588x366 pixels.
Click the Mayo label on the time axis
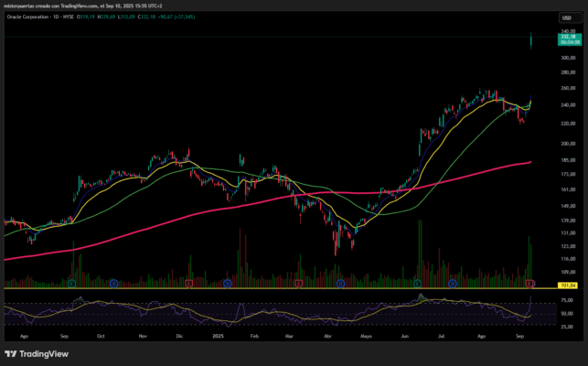366,336
